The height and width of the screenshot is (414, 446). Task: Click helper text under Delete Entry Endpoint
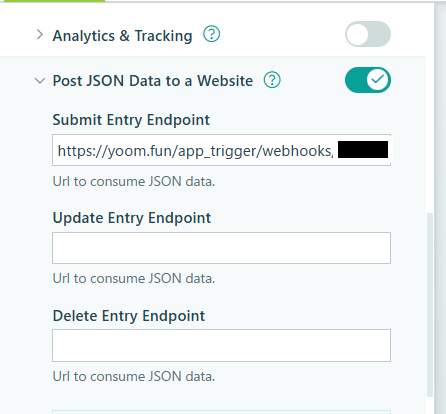coord(134,376)
